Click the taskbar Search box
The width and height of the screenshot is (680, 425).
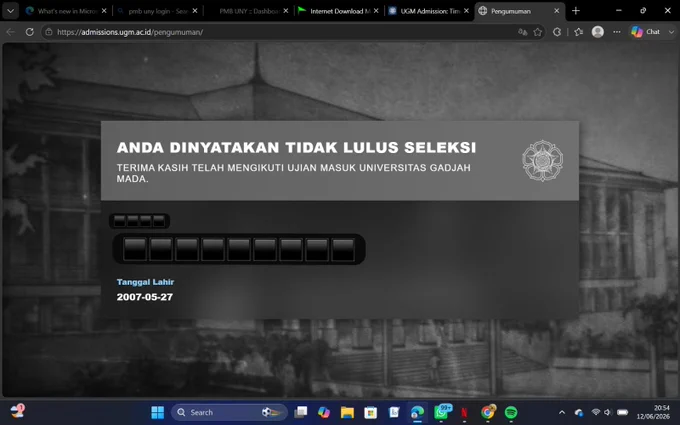tap(229, 412)
